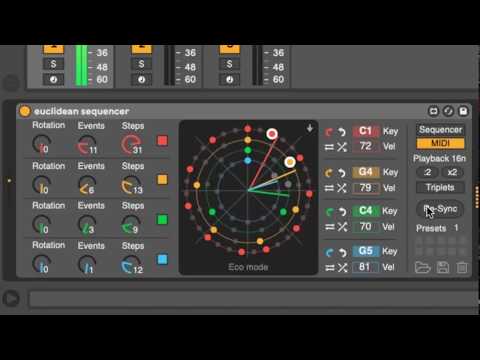Arm the second mixer track with the note button

click(x=141, y=80)
